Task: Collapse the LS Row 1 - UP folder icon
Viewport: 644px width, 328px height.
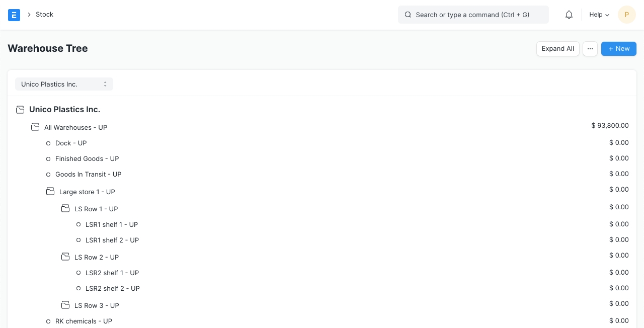Action: (65, 209)
